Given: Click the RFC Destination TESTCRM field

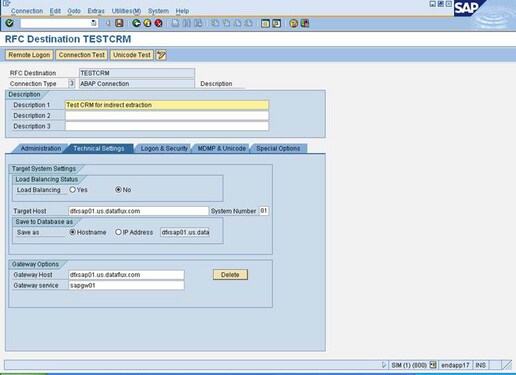Looking at the screenshot, I should tap(137, 73).
